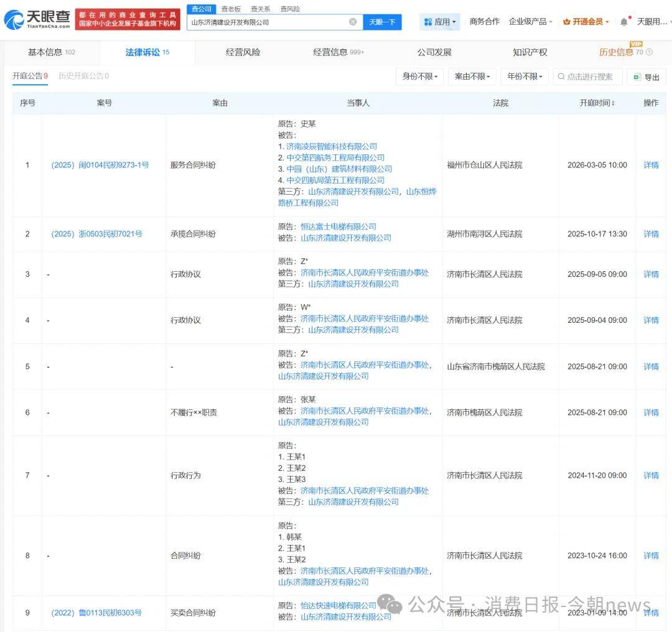Open the 身份不限 filter
Image resolution: width=672 pixels, height=632 pixels.
(x=419, y=77)
